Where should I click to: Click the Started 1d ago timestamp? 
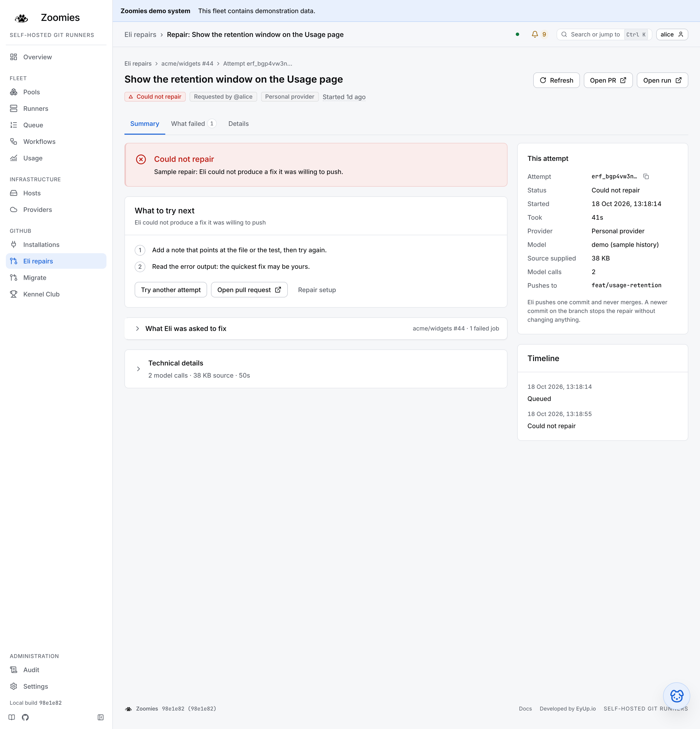344,97
